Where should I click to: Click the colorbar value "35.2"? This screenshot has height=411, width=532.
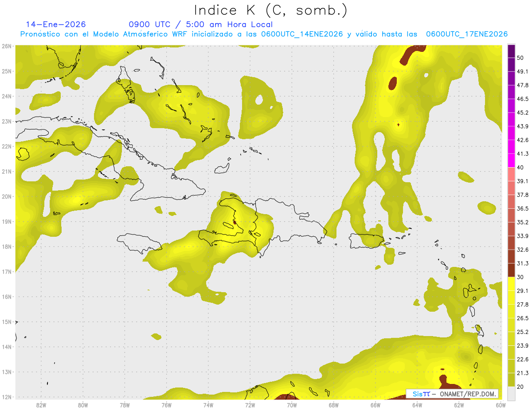(523, 222)
